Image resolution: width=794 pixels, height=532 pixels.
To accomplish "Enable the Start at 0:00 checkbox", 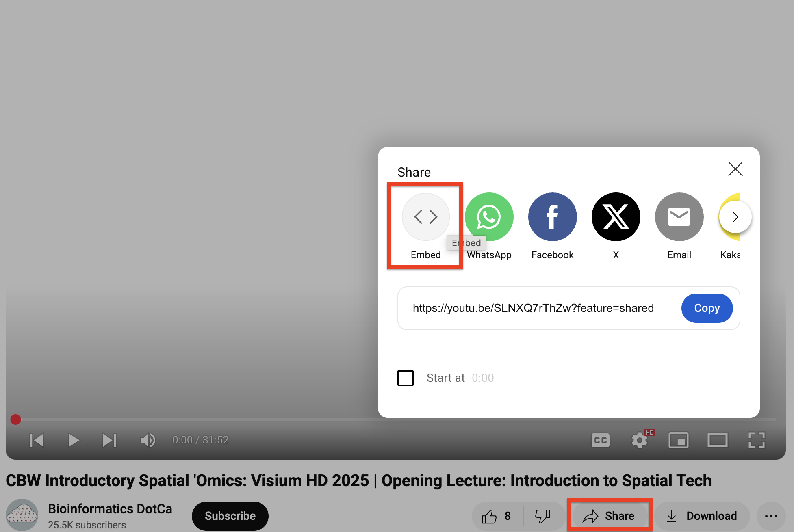I will (405, 378).
